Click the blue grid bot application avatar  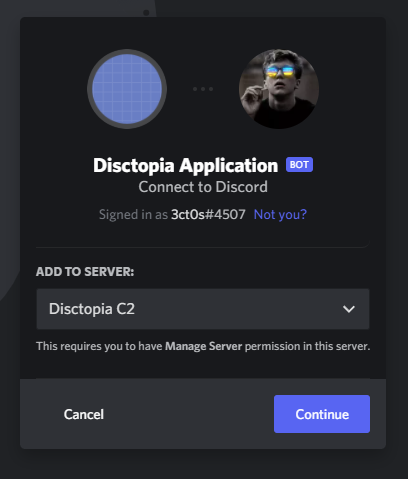pyautogui.click(x=127, y=89)
